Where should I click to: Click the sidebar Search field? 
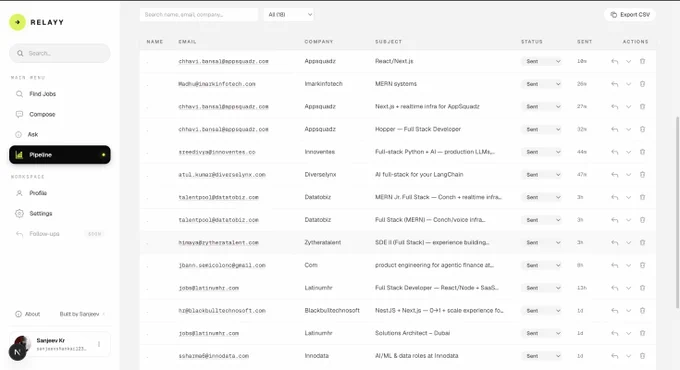[60, 53]
